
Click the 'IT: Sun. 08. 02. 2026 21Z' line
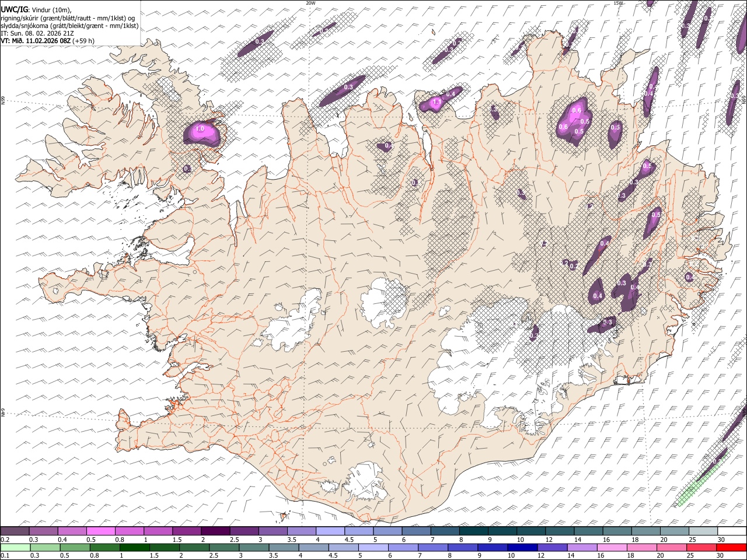[37, 33]
